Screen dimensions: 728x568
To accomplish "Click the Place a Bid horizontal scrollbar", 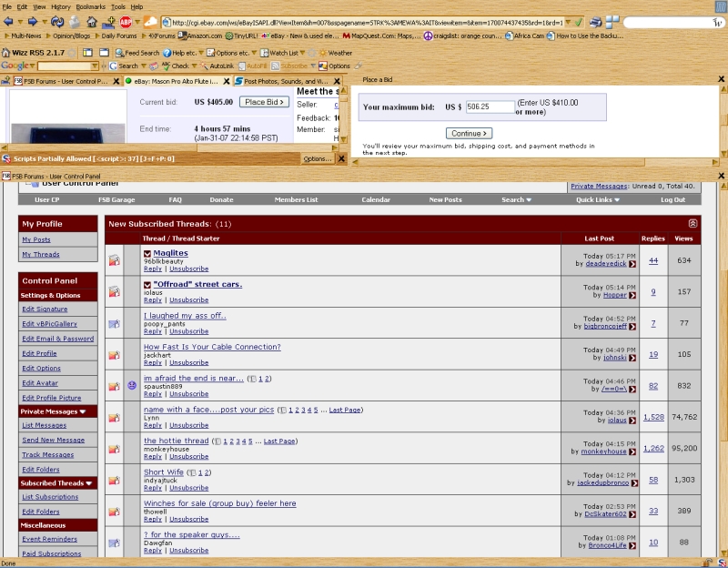I will pyautogui.click(x=535, y=162).
